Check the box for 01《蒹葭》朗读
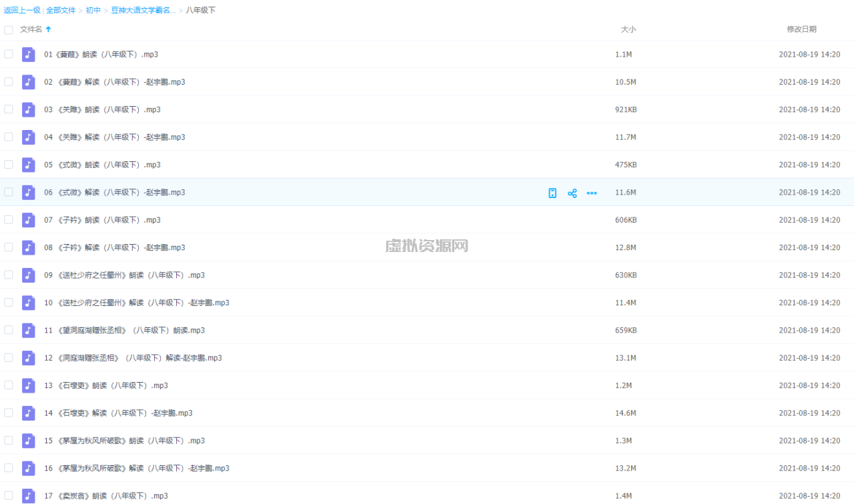Screen dimensions: 854x504 click(x=9, y=54)
